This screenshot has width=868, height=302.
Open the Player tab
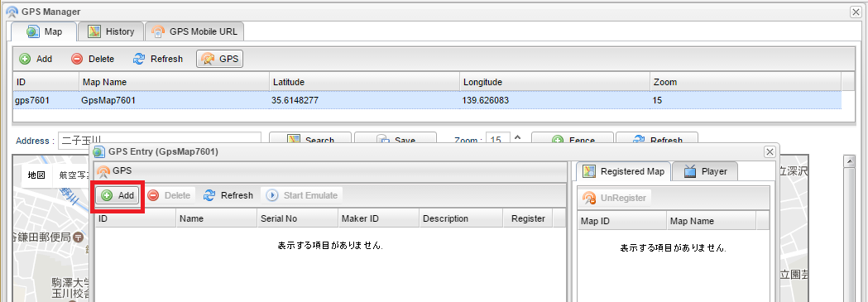[x=706, y=171]
